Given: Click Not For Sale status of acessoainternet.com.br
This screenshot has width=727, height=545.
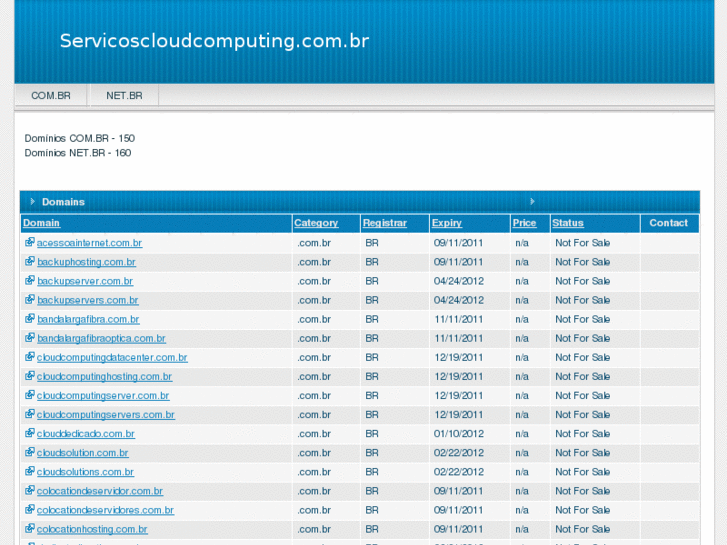Looking at the screenshot, I should [x=582, y=243].
